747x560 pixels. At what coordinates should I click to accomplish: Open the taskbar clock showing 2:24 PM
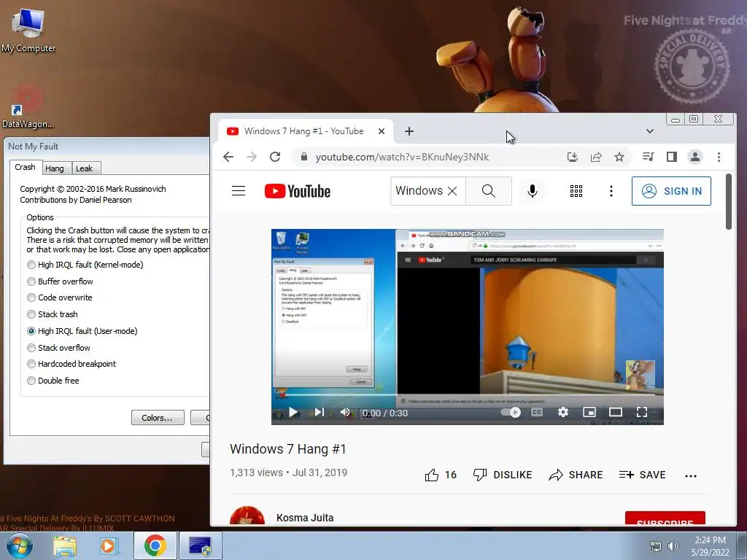(x=710, y=546)
